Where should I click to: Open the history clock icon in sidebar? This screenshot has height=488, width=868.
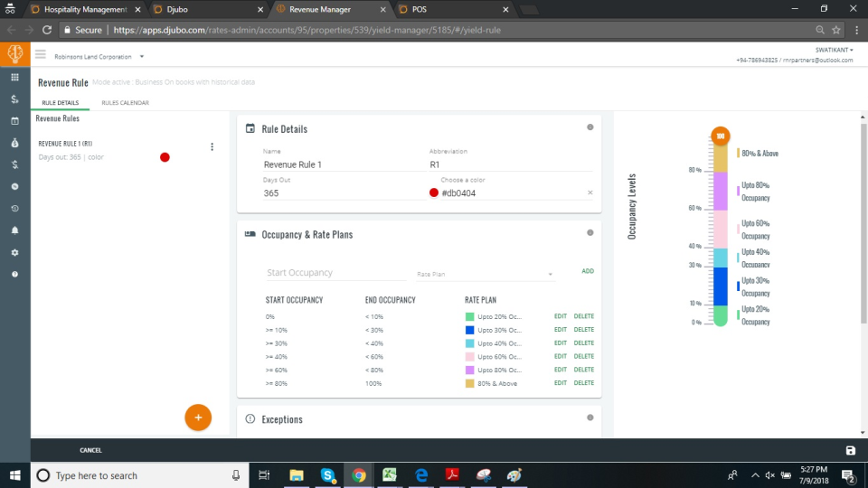coord(15,209)
